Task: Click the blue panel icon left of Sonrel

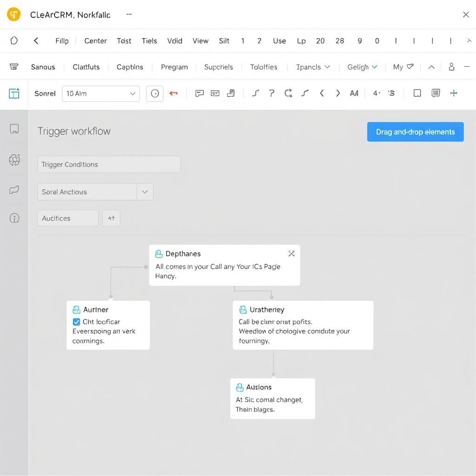Action: pos(14,93)
